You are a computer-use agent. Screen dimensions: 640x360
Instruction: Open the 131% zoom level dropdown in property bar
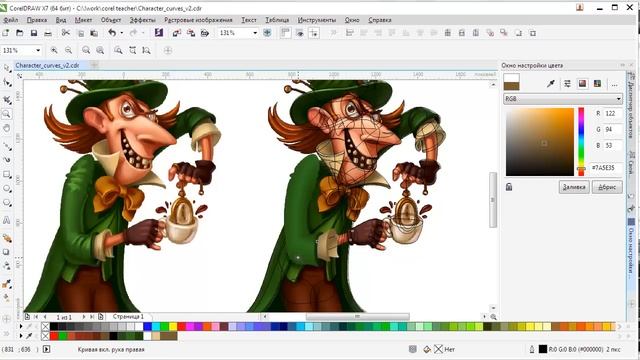38,50
